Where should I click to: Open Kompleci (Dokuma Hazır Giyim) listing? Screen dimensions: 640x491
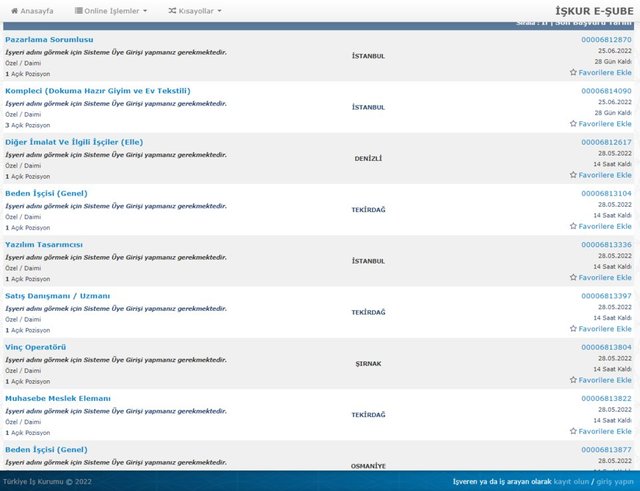97,90
